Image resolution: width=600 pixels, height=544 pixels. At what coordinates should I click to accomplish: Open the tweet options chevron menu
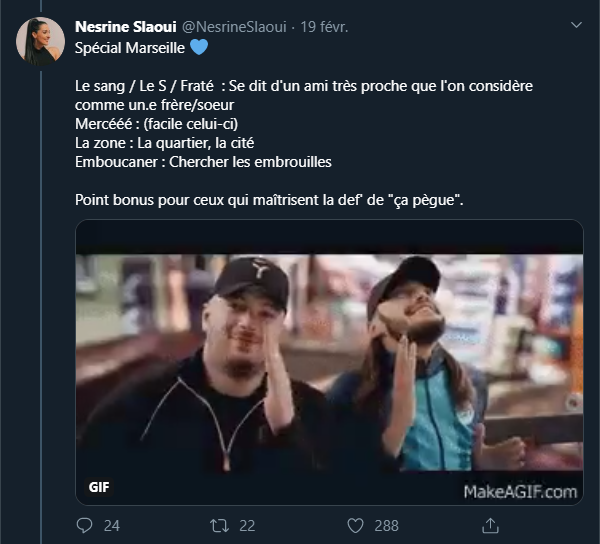tap(575, 24)
